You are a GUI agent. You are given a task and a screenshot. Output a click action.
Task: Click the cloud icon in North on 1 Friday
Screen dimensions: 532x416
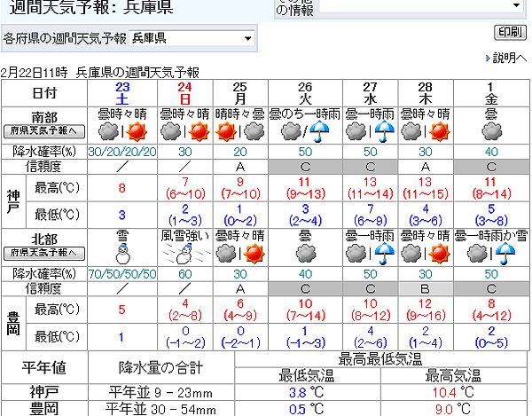pos(477,254)
